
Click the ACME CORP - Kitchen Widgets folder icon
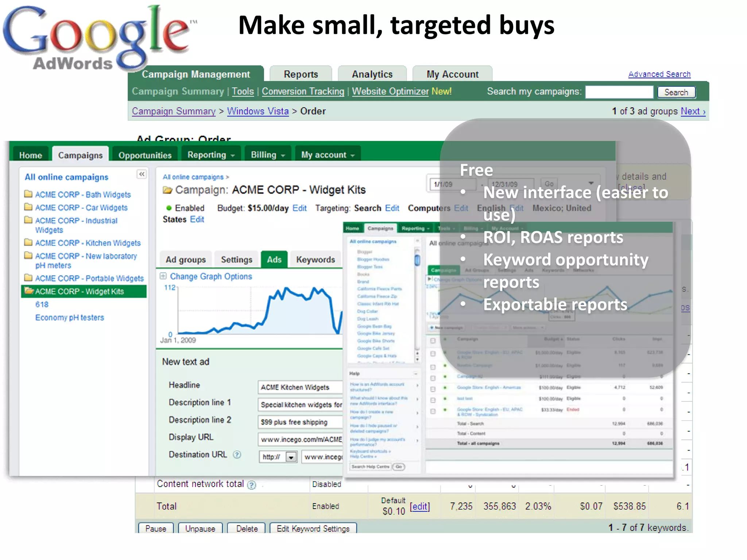point(28,242)
